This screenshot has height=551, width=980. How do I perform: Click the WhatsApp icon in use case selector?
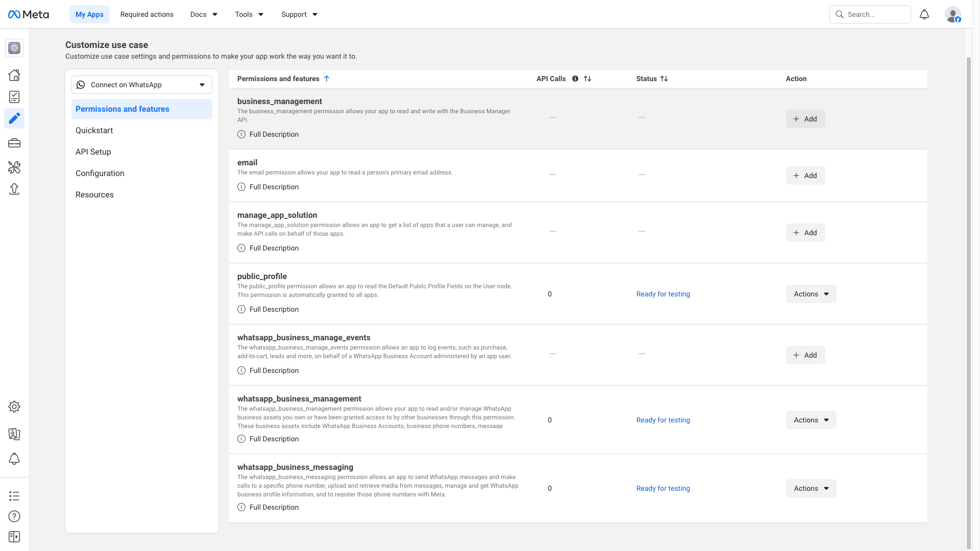[81, 85]
